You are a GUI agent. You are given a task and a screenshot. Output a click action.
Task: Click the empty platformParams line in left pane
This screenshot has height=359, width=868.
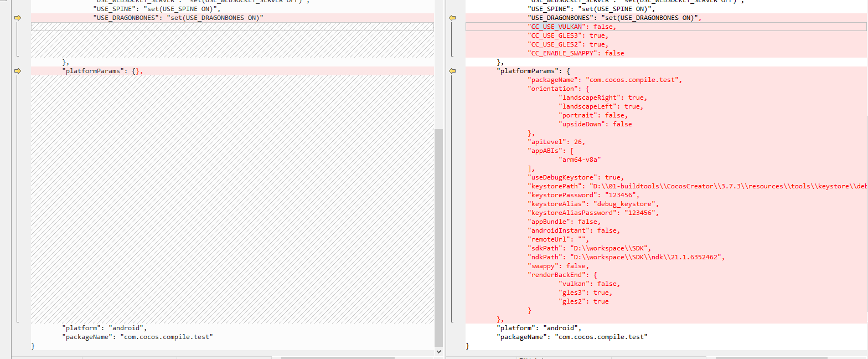point(103,71)
